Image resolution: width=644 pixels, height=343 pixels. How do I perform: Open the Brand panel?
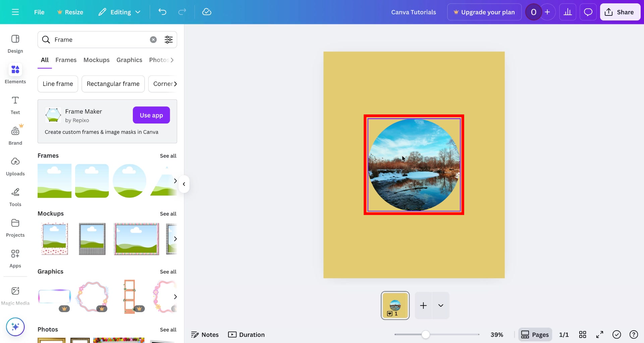coord(15,135)
